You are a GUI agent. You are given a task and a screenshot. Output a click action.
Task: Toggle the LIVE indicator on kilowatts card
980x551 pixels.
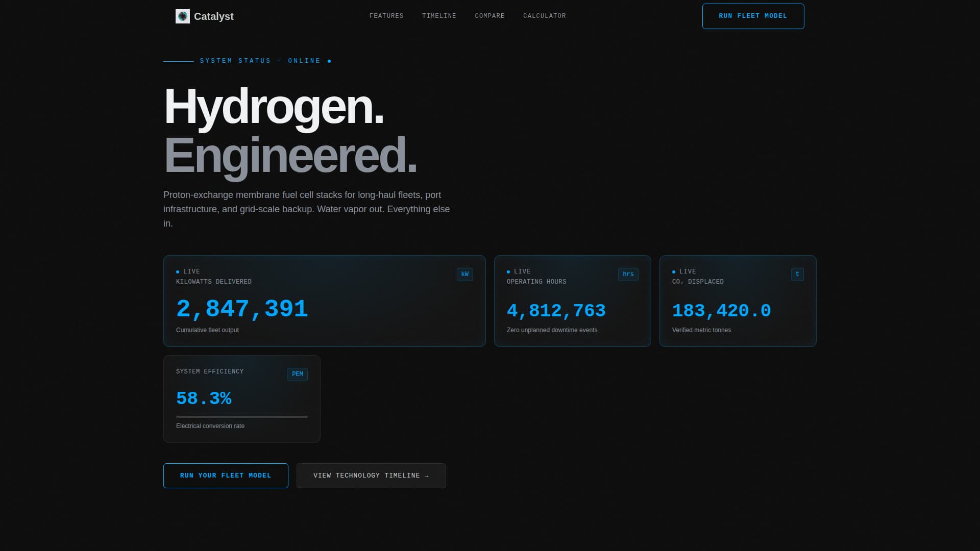(x=178, y=271)
